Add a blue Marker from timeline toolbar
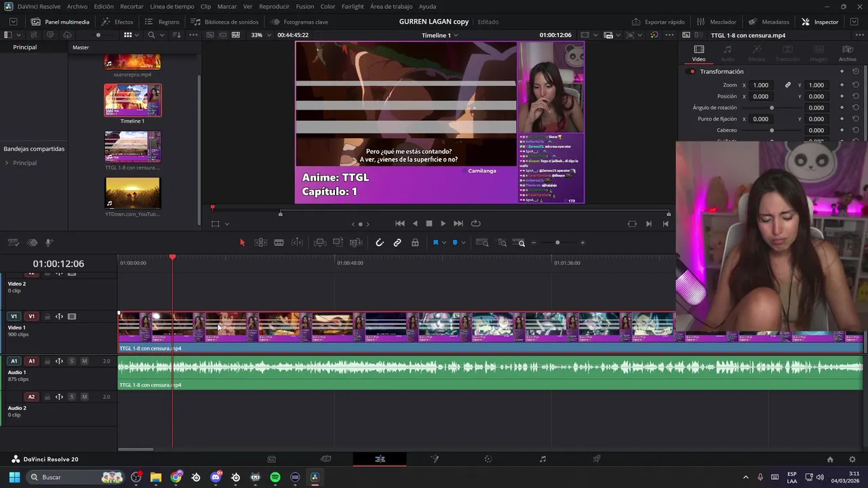The width and height of the screenshot is (868, 488). 455,243
